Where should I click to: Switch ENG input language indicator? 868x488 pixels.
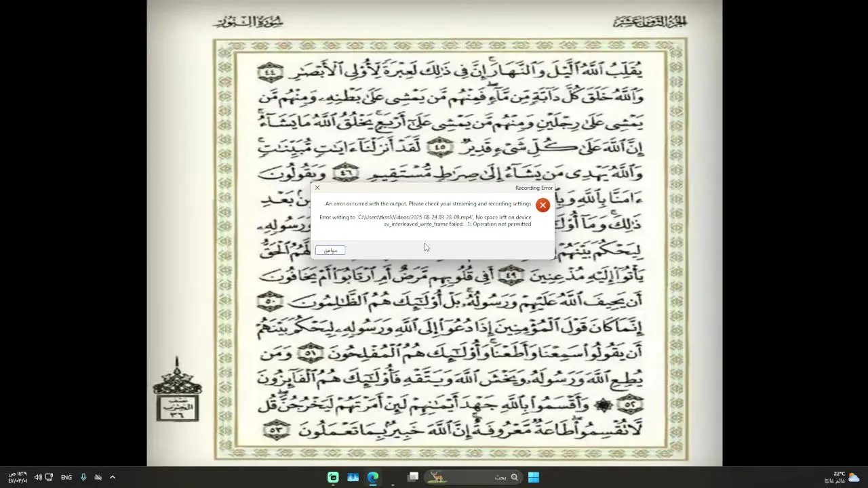tap(66, 477)
